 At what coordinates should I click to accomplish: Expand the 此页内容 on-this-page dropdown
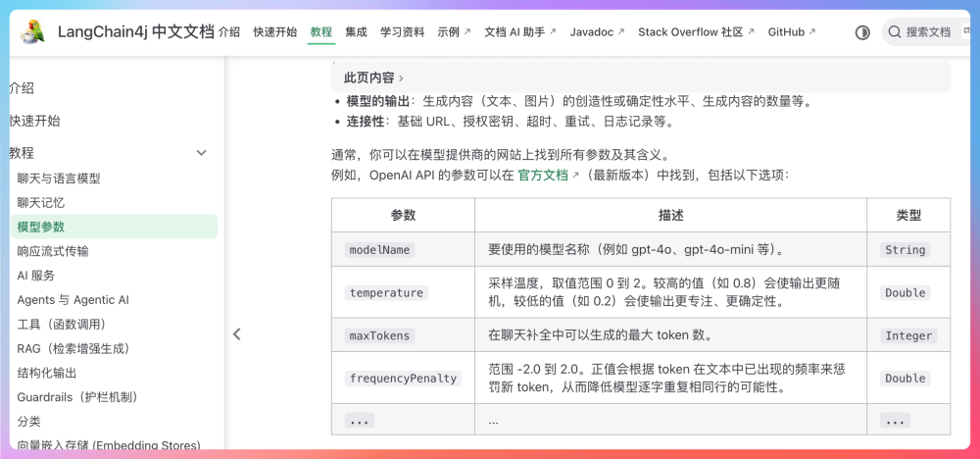(x=374, y=77)
